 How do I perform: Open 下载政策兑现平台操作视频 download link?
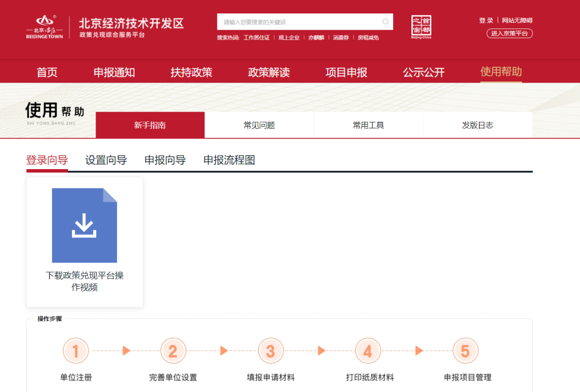(x=84, y=281)
